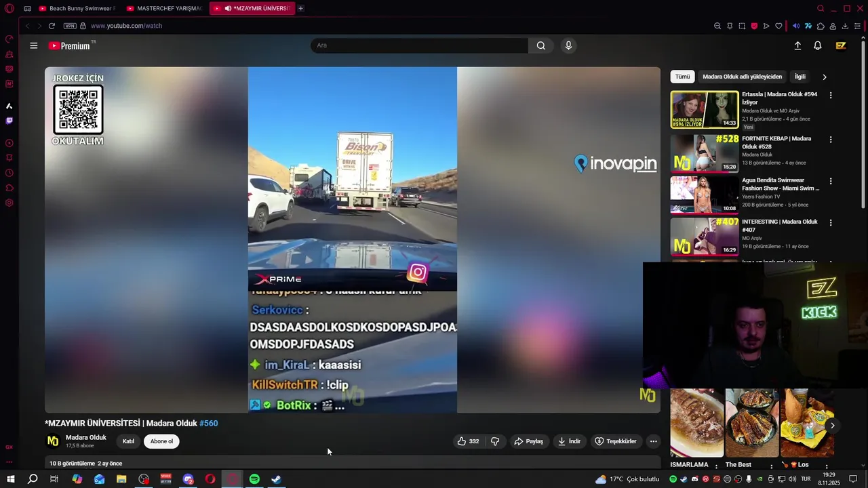Click the Madara Olduk channel avatar
868x488 pixels.
(x=53, y=441)
